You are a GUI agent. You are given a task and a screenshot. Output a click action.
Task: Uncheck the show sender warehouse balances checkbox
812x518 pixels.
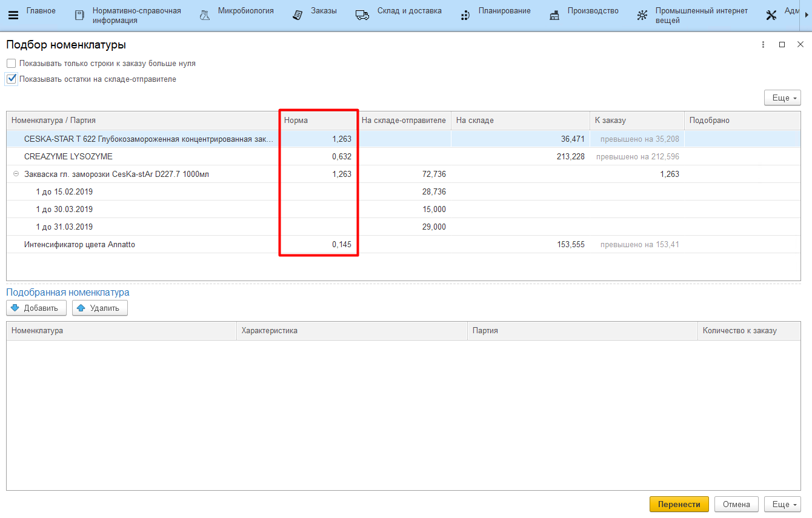pyautogui.click(x=12, y=79)
